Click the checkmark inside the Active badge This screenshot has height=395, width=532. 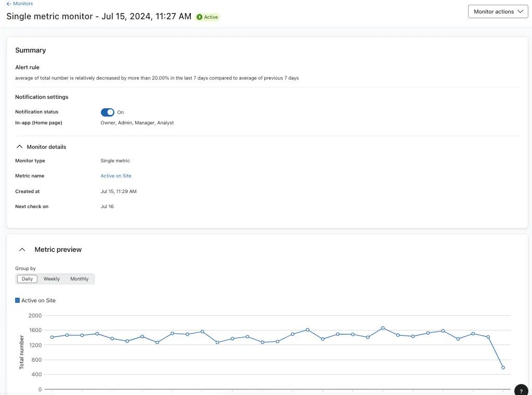[199, 17]
